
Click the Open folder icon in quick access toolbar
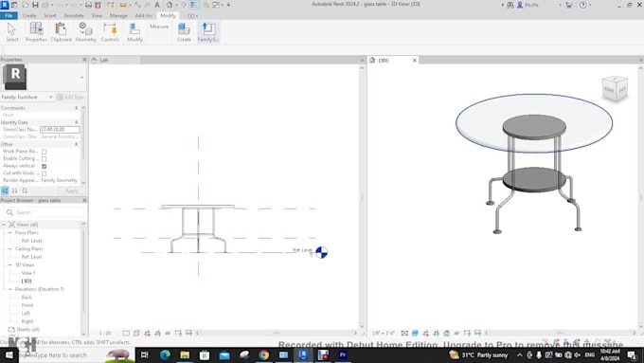point(25,5)
